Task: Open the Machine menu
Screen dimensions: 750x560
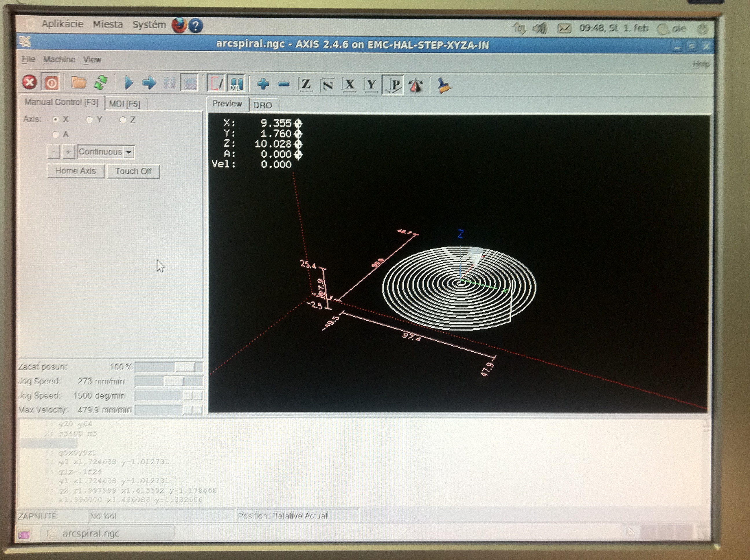Action: pyautogui.click(x=59, y=60)
